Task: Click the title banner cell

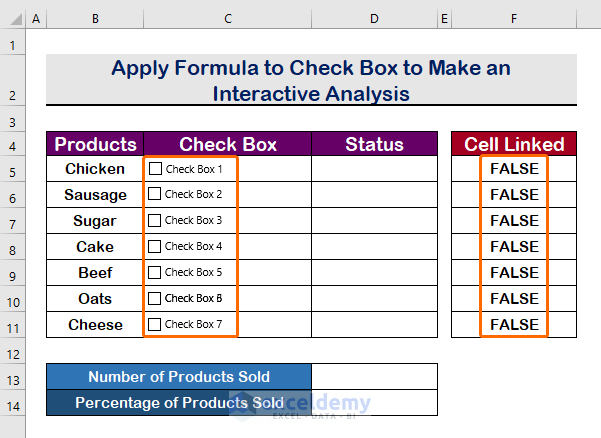Action: [x=311, y=80]
